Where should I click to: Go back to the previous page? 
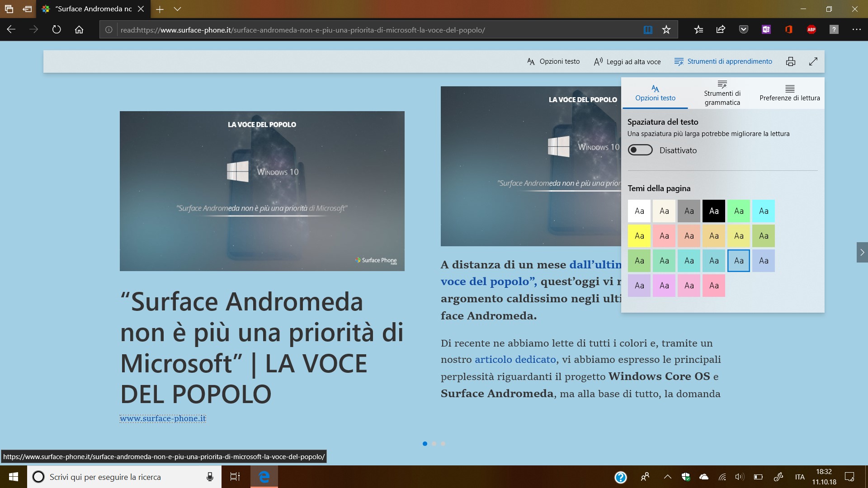[11, 29]
